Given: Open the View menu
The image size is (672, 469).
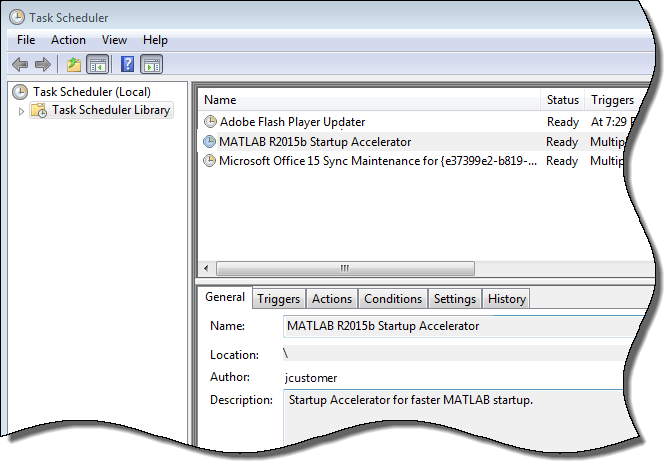Looking at the screenshot, I should [114, 40].
